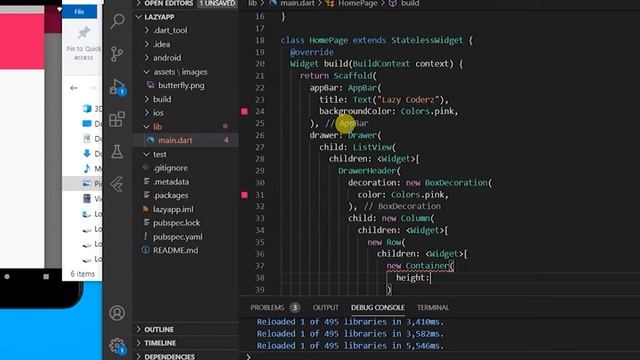Open the .metadata file
640x360 pixels.
point(171,182)
